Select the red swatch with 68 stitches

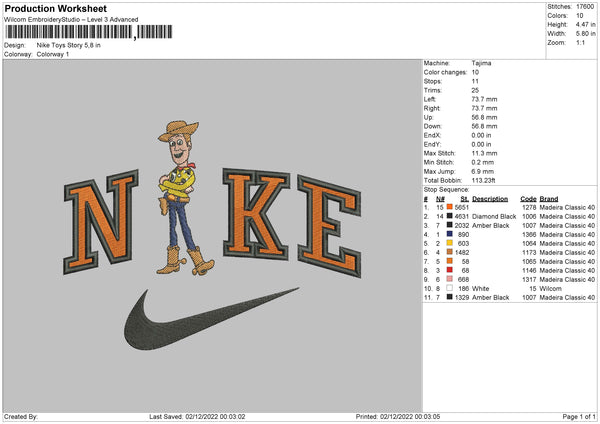point(449,270)
